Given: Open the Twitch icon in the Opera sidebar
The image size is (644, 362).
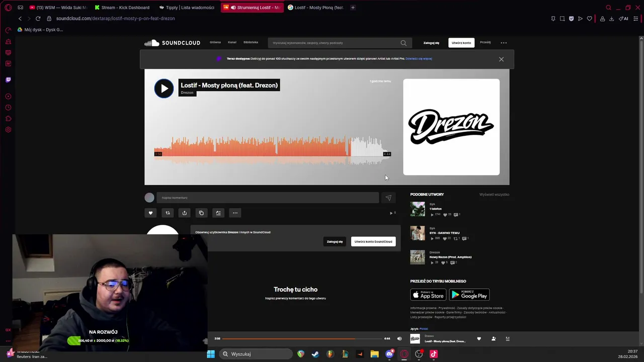Looking at the screenshot, I should coord(8,79).
